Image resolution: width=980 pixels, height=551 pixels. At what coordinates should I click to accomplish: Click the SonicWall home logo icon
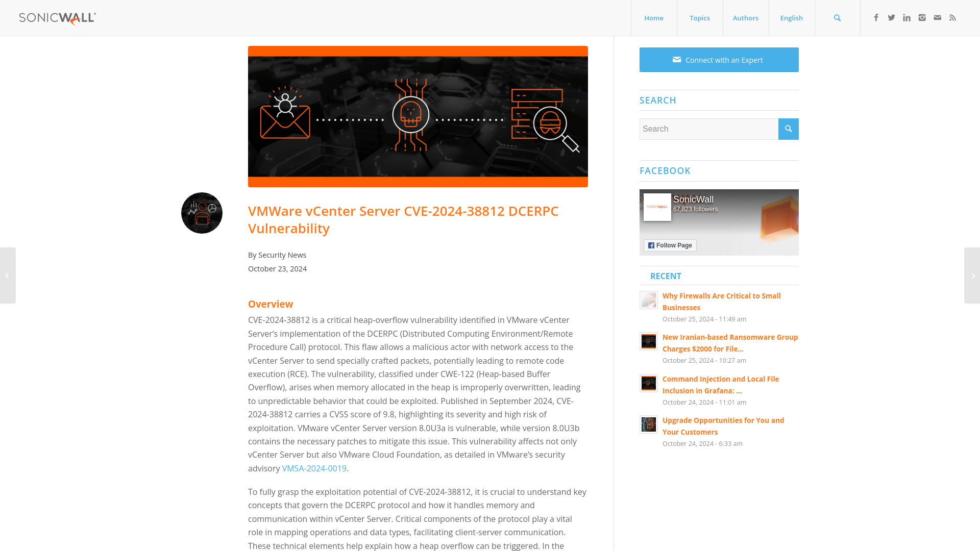pyautogui.click(x=57, y=18)
